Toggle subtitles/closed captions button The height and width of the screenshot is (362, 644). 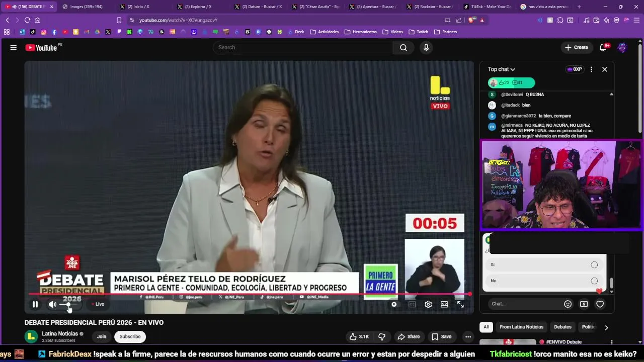[412, 304]
